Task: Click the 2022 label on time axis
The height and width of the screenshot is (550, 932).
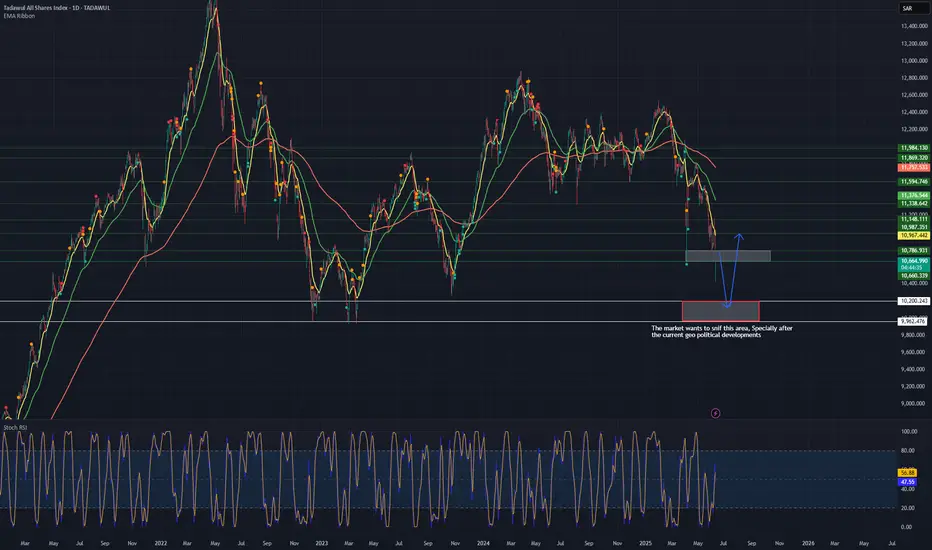Action: point(160,543)
